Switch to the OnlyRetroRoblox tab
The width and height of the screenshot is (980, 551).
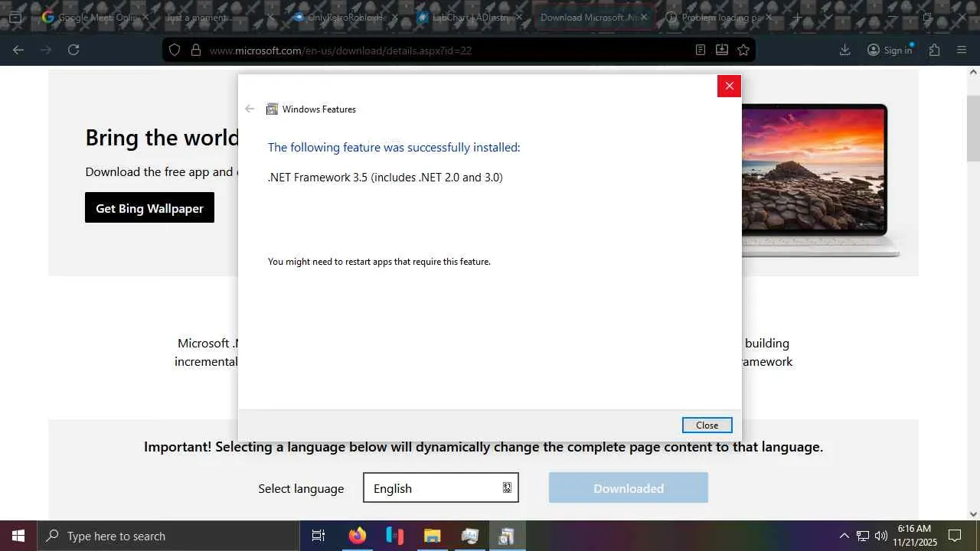pos(343,17)
